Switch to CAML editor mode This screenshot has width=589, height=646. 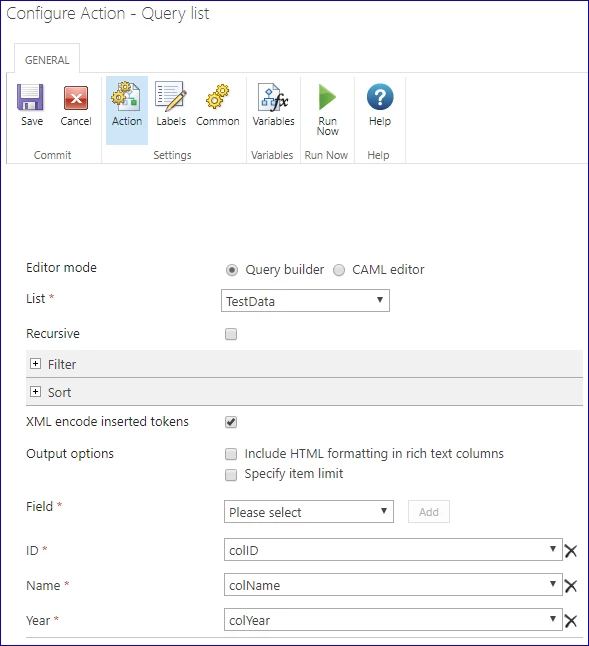click(x=339, y=270)
